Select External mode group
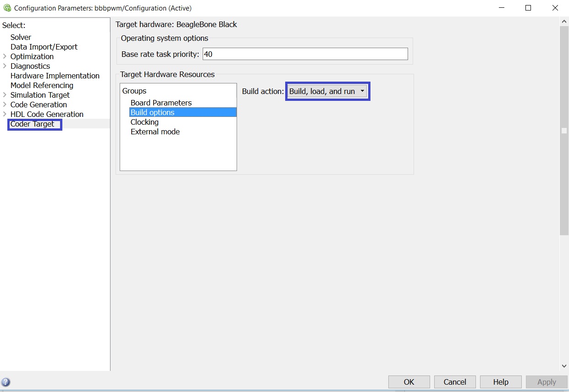The height and width of the screenshot is (392, 569). [x=155, y=132]
